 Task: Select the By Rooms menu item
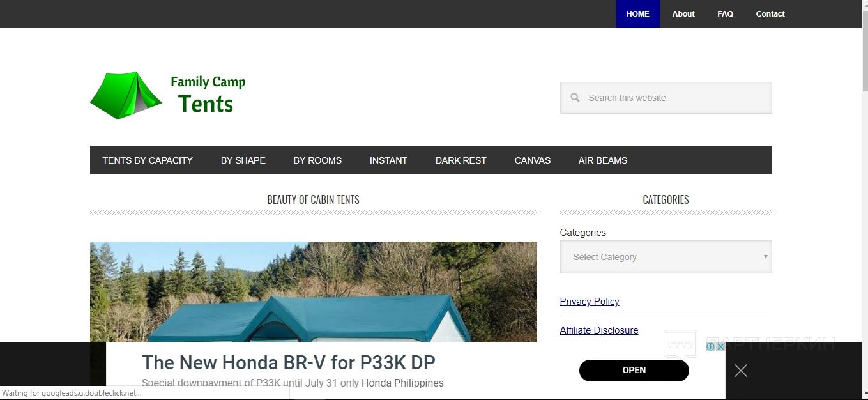point(317,160)
